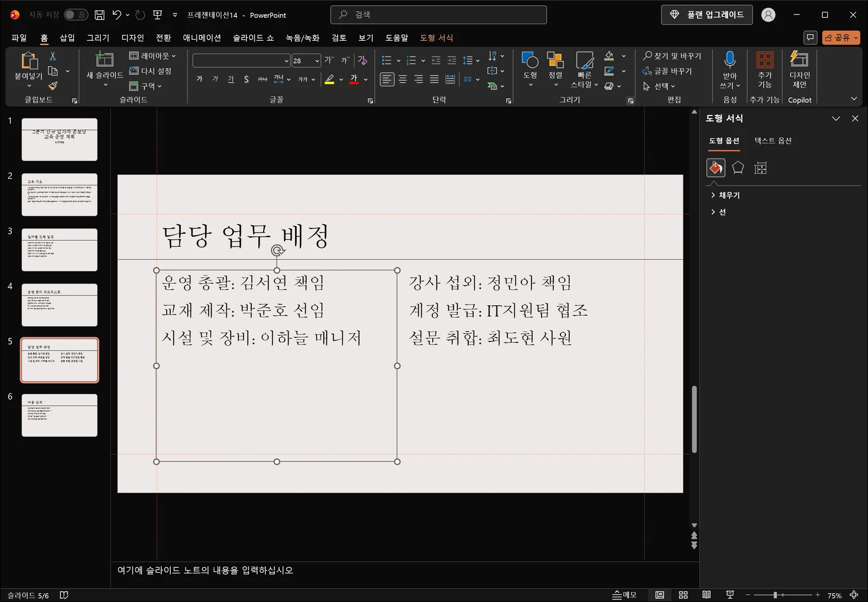Decrease font size icon
Screen dimensions: 868x602
pyautogui.click(x=345, y=60)
